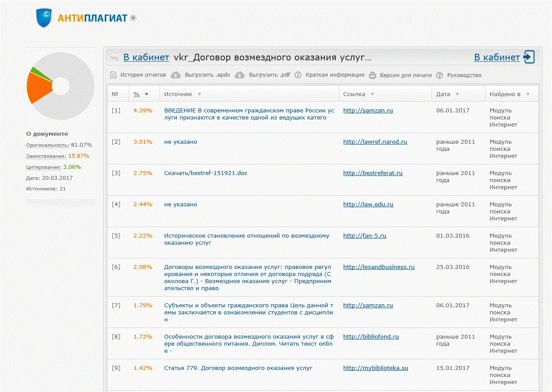Click the back arrow icon beside В кабинет
This screenshot has width=552, height=392.
point(114,57)
